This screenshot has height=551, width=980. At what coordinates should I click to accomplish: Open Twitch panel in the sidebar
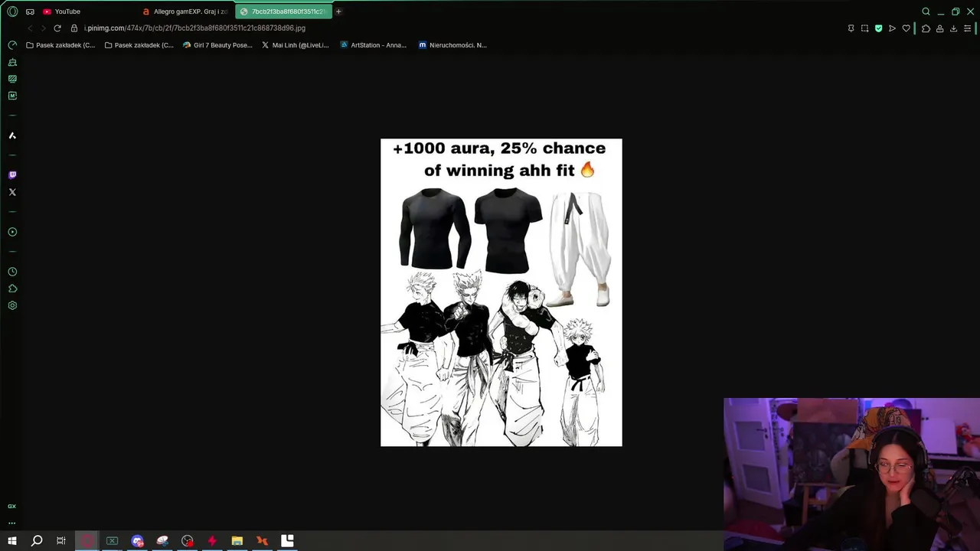[12, 175]
